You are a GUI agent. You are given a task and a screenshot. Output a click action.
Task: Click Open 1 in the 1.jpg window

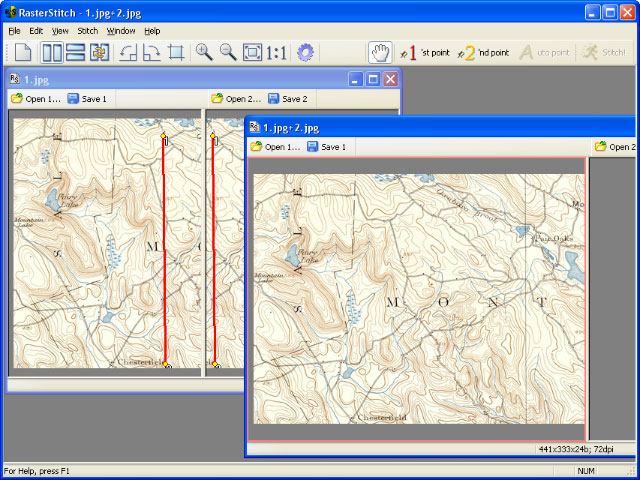point(36,99)
